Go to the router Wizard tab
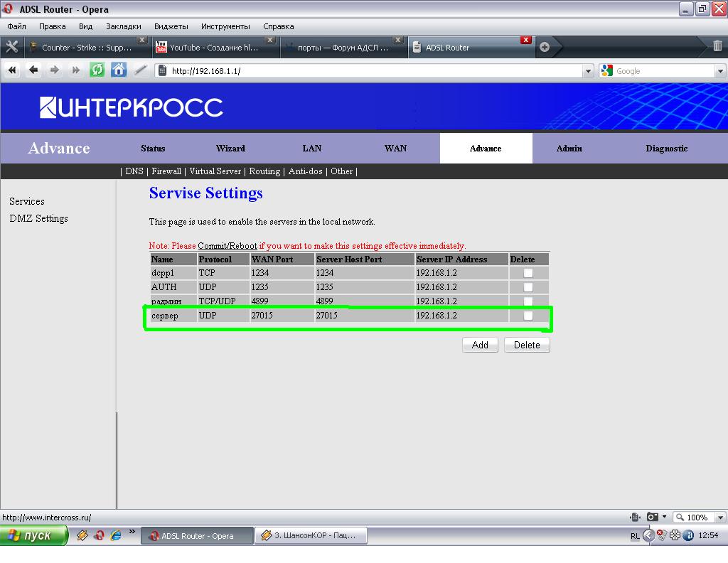The image size is (728, 563). pos(230,149)
